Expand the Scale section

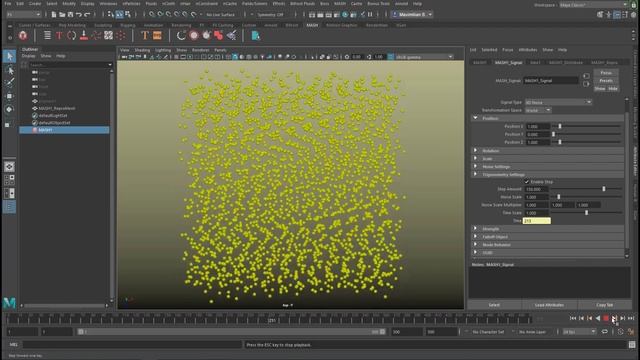(547, 158)
